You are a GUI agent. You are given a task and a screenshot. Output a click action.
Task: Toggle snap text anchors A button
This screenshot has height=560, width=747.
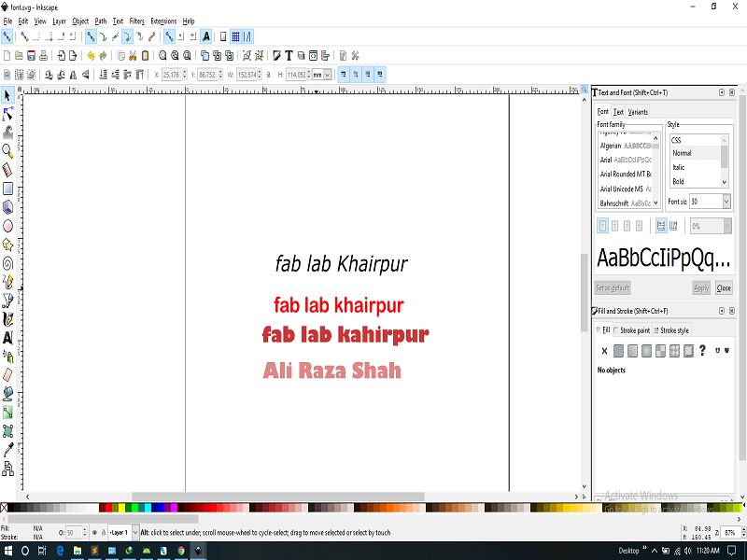click(205, 36)
